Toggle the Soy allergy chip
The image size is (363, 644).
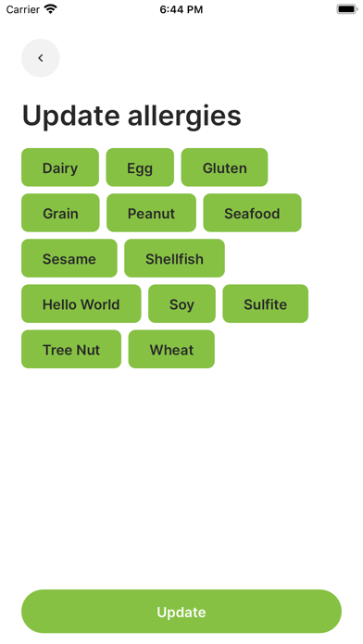(x=181, y=303)
